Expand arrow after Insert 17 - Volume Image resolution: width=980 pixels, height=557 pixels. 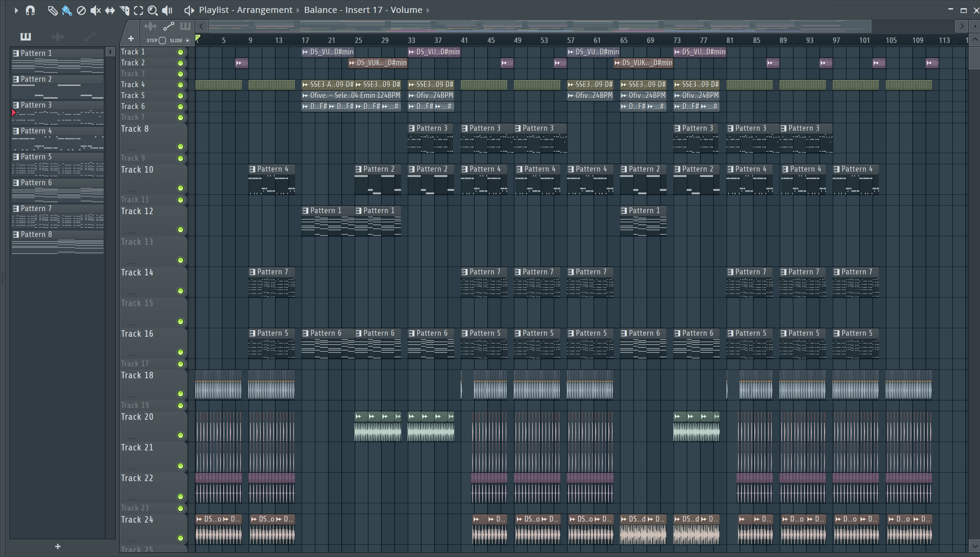click(x=428, y=10)
